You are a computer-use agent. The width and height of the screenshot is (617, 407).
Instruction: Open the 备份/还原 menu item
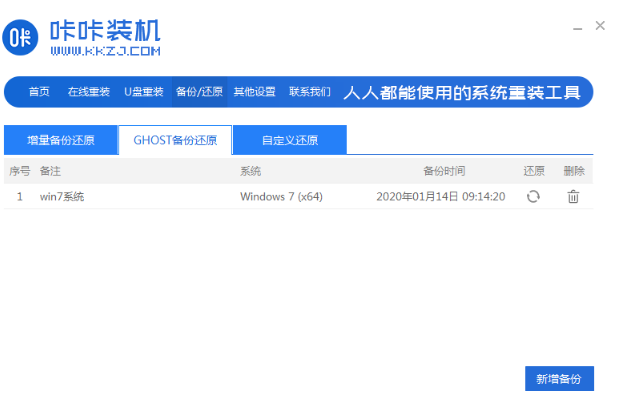pos(199,92)
